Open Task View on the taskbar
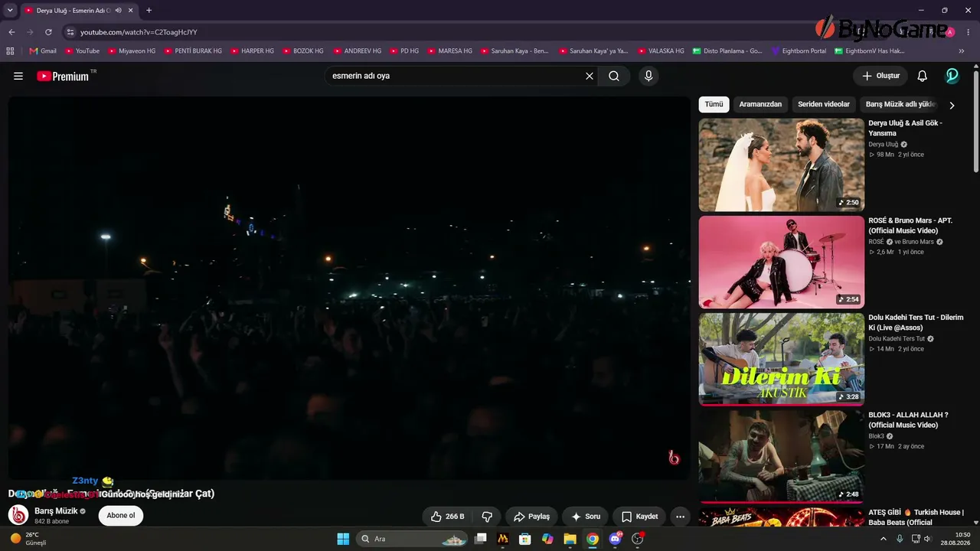 pyautogui.click(x=480, y=539)
